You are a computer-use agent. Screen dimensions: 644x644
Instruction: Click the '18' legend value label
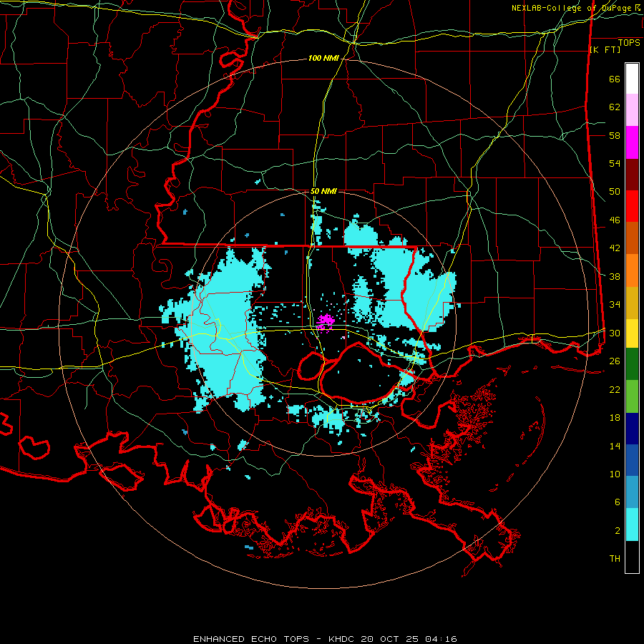tap(615, 418)
